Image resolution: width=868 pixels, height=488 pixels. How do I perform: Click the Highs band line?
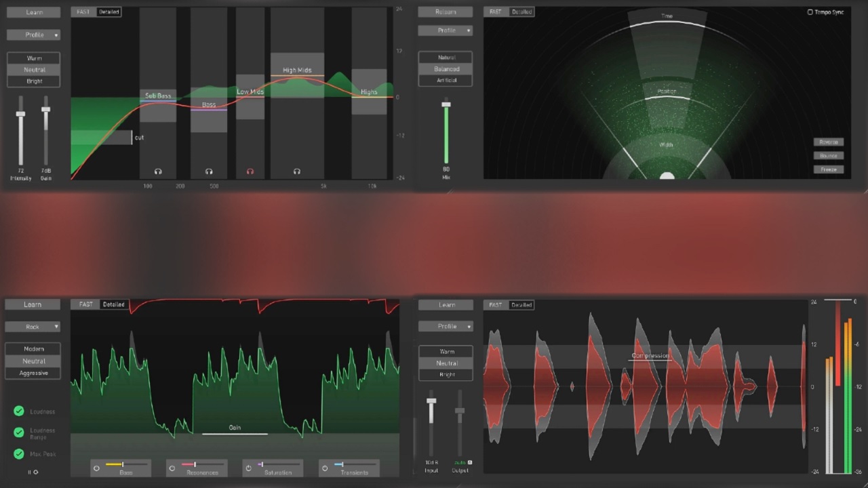click(x=369, y=97)
